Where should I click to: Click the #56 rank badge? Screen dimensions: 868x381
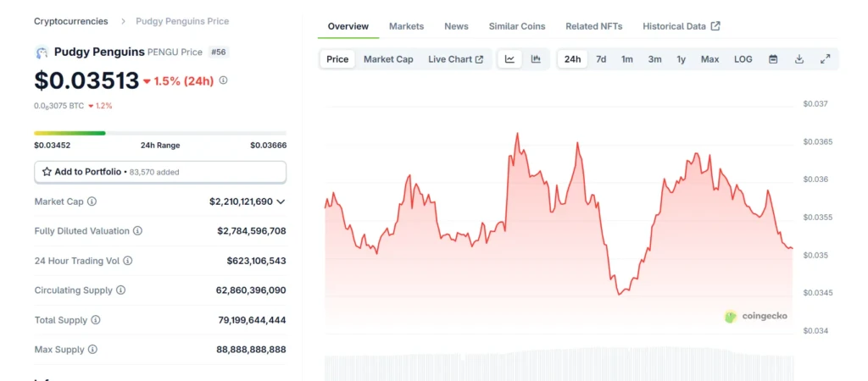click(219, 52)
